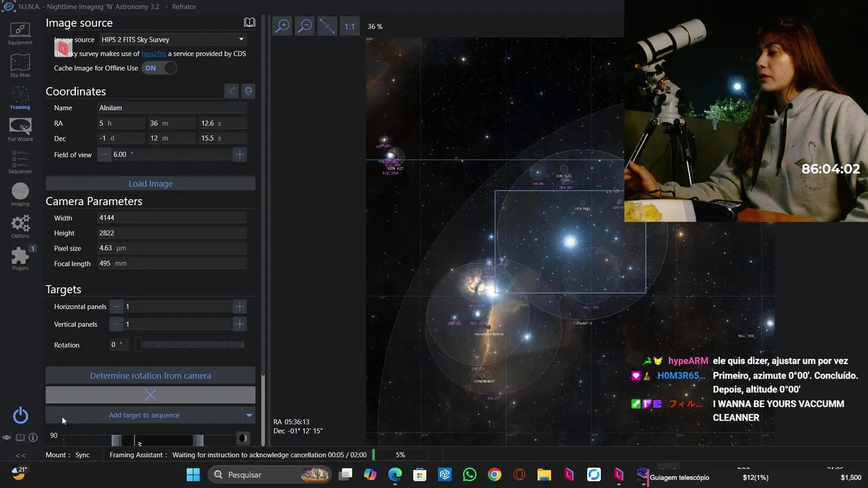Zoom out of the framing image
Viewport: 868px width, 488px height.
tap(305, 26)
